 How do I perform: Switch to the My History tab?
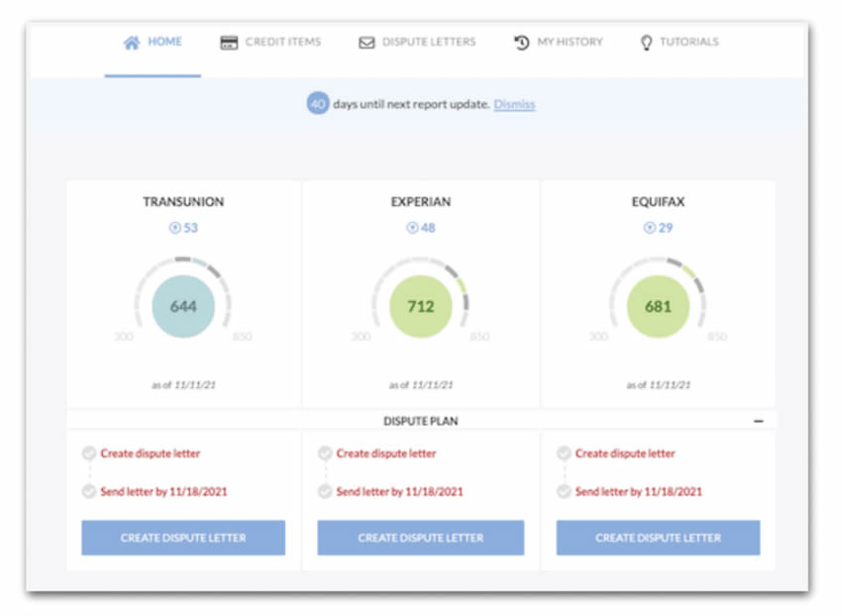tap(570, 43)
